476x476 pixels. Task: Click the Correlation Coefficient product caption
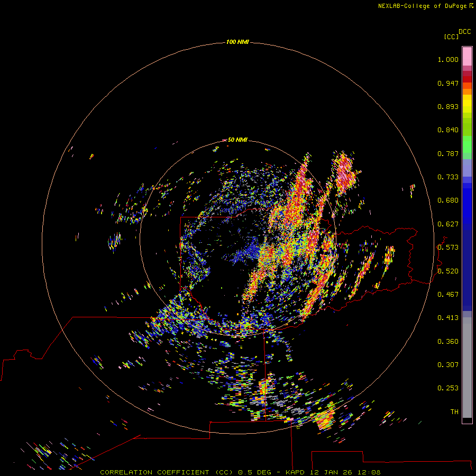pos(240,472)
